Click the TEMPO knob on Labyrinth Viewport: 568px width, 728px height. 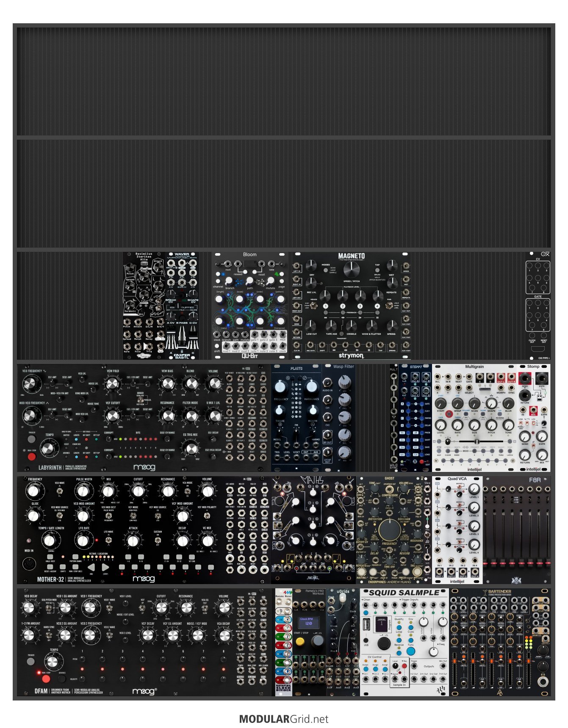tap(49, 448)
